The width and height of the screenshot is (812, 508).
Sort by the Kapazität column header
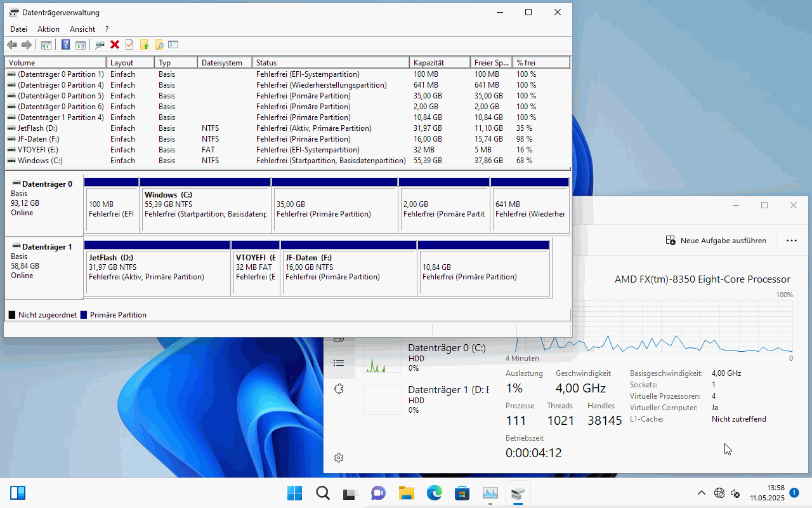point(440,63)
